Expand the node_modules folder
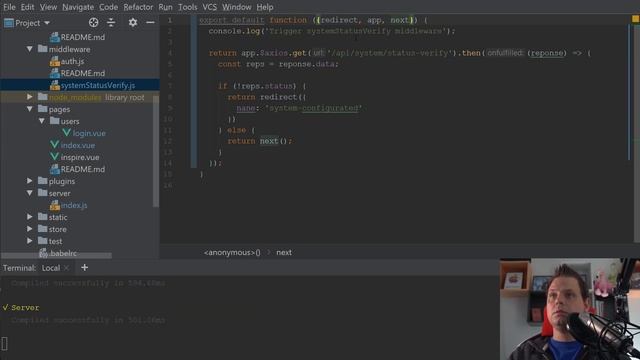640x360 pixels. coord(29,97)
